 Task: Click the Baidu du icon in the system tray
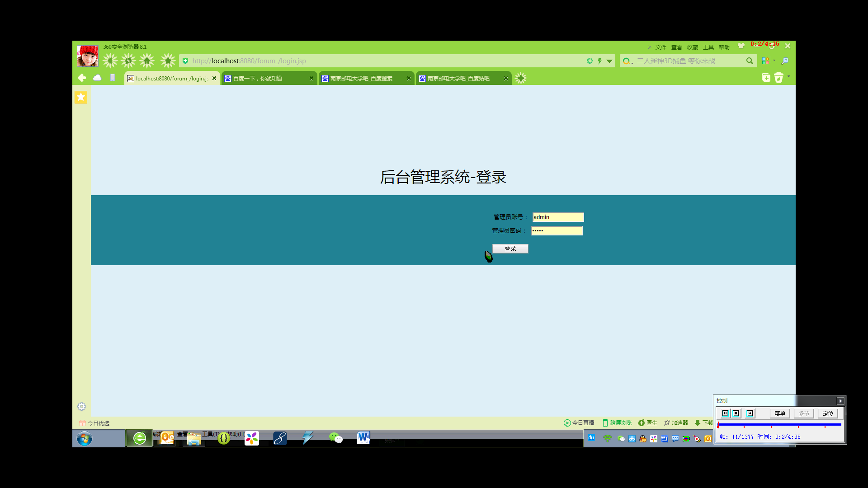(591, 437)
